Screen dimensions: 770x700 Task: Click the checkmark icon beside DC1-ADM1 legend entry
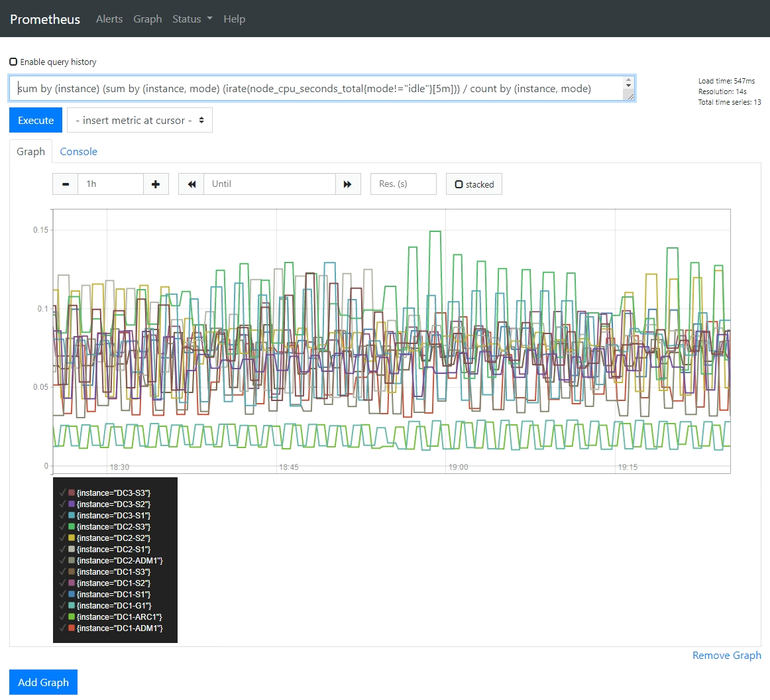pyautogui.click(x=62, y=628)
